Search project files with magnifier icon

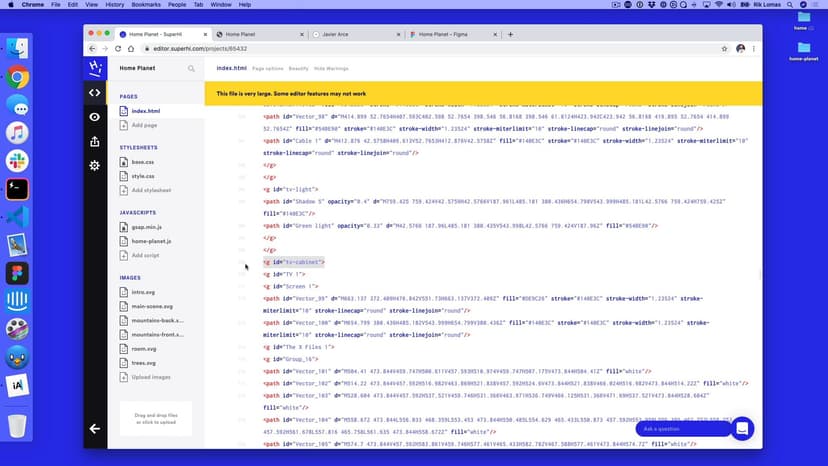(x=191, y=69)
